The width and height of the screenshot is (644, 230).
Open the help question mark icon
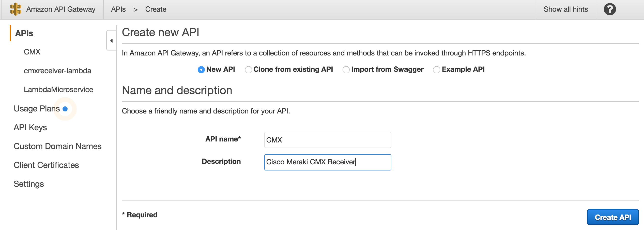pos(610,9)
